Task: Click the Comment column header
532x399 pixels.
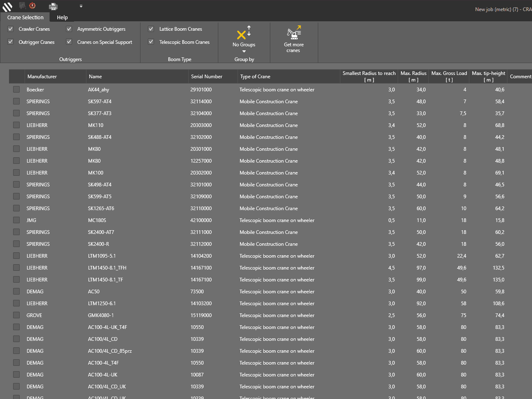Action: [520, 77]
